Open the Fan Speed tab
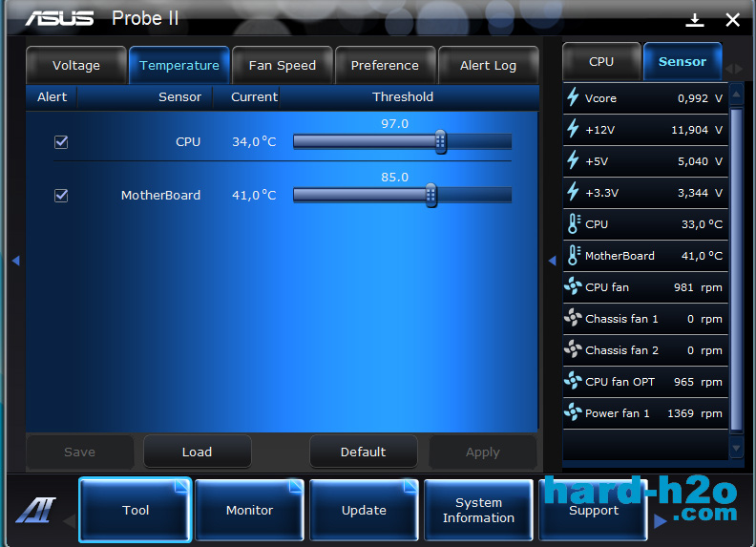756x547 pixels. tap(282, 65)
